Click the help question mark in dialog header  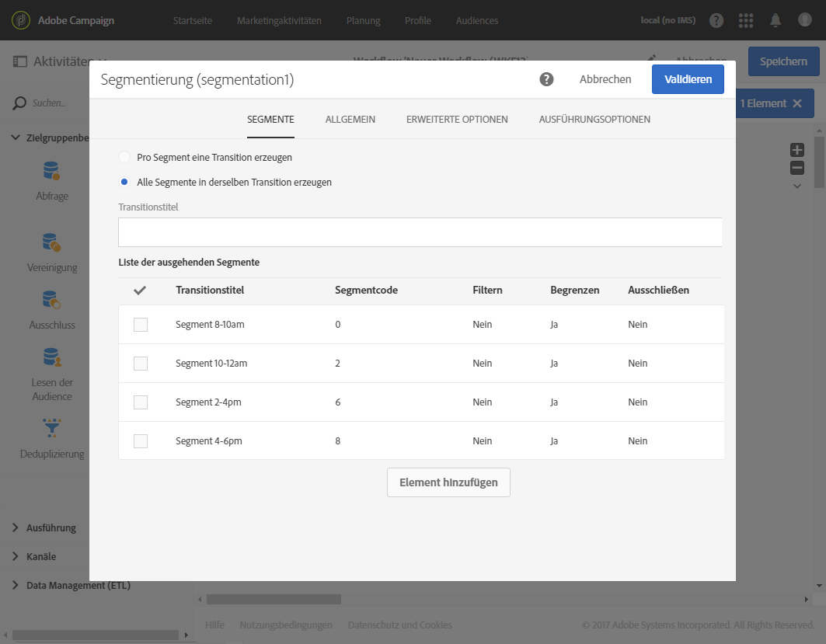(x=547, y=79)
